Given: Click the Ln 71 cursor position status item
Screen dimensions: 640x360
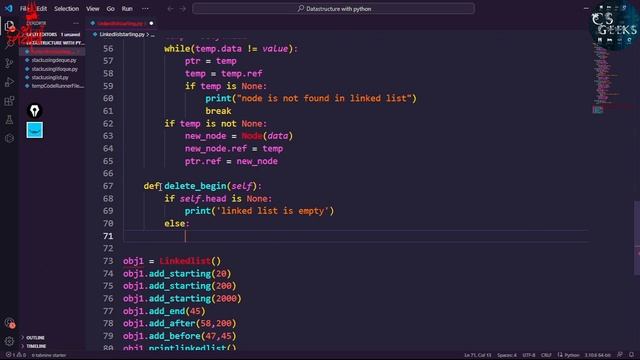Looking at the screenshot, I should [x=477, y=355].
